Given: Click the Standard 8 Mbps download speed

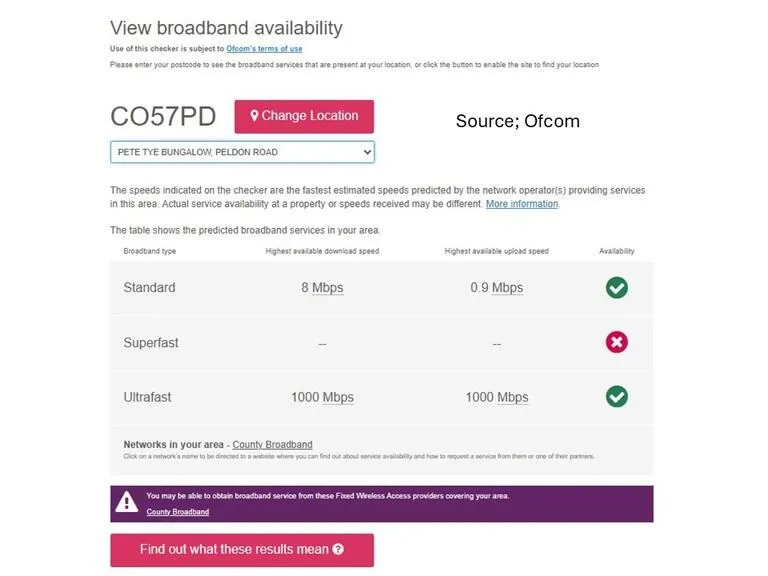Looking at the screenshot, I should click(x=322, y=288).
